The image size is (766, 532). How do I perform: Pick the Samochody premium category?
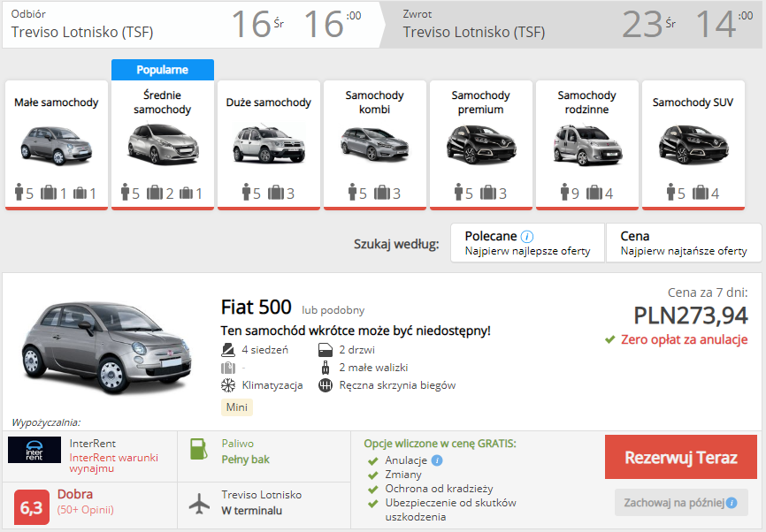coord(480,146)
